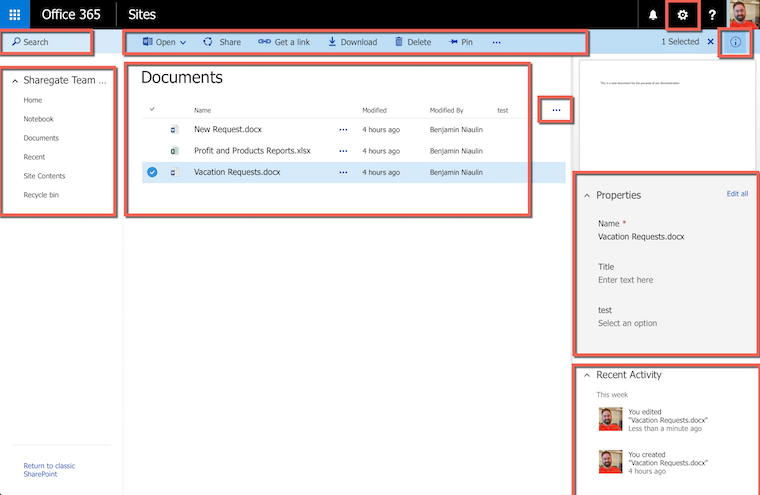Click Sites in the top bar
This screenshot has width=760, height=495.
[142, 15]
